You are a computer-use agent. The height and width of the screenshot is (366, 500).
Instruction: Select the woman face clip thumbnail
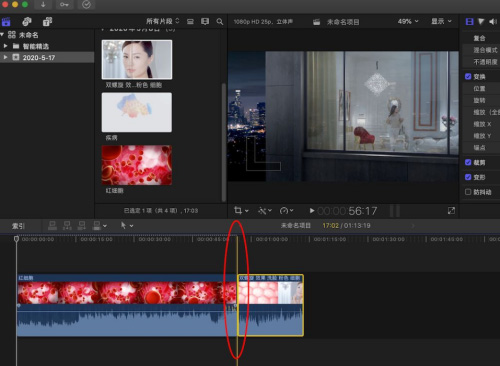pyautogui.click(x=137, y=60)
